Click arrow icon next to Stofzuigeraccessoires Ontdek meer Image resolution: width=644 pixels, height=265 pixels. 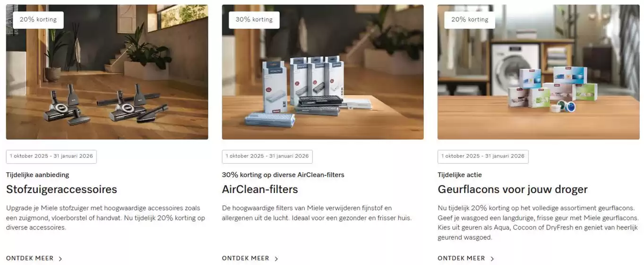click(60, 259)
